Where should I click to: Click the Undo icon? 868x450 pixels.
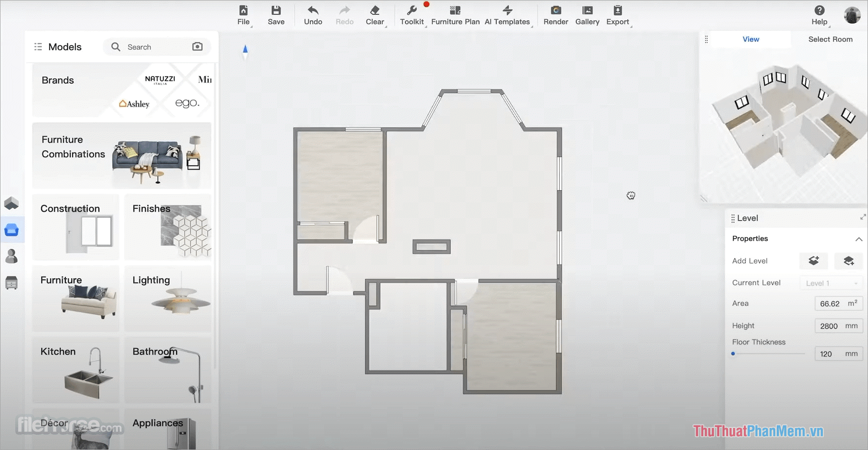point(312,15)
